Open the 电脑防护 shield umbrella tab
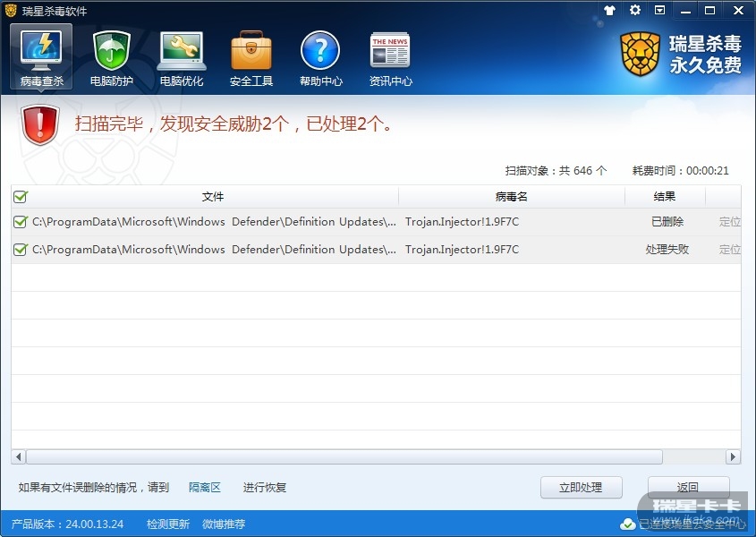 (x=111, y=57)
